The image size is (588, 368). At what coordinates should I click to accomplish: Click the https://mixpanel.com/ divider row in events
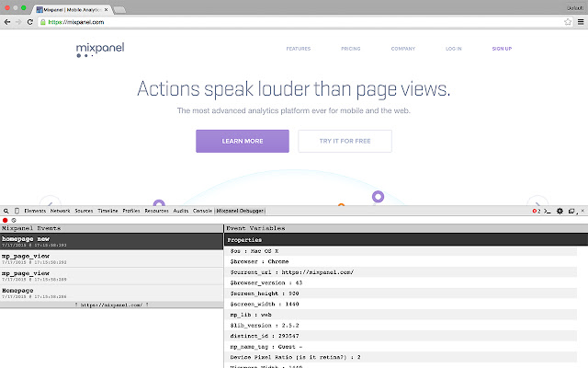tap(111, 305)
